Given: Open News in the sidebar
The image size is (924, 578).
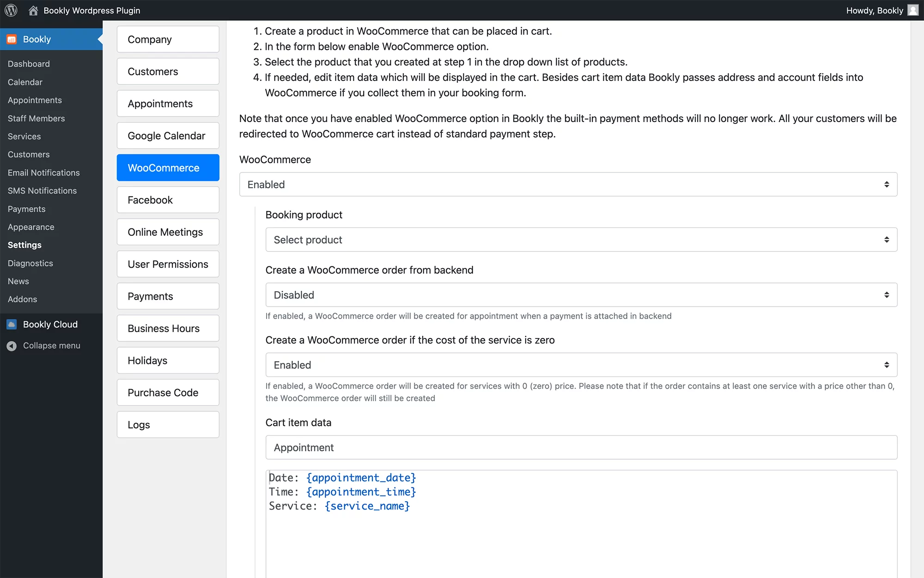Looking at the screenshot, I should 18,281.
